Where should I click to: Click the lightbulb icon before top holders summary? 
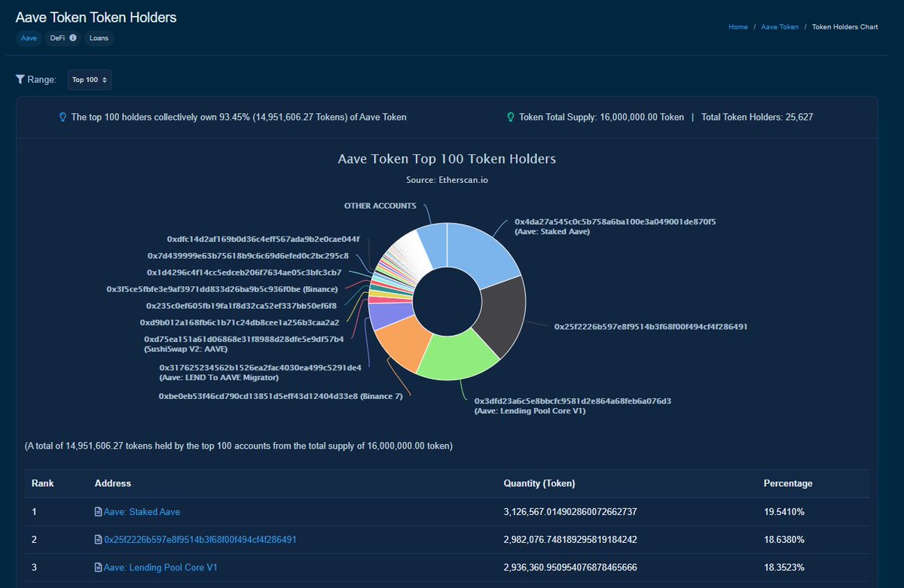(x=62, y=117)
